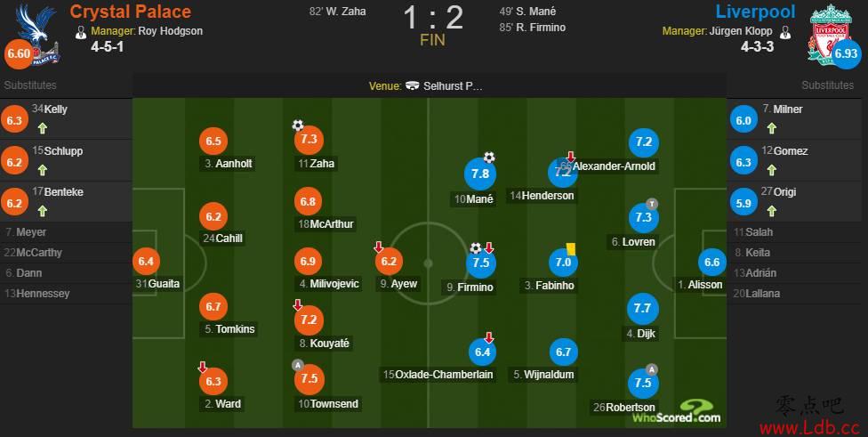868x437 pixels.
Task: Click the green arrow under Milner
Action: click(x=772, y=128)
